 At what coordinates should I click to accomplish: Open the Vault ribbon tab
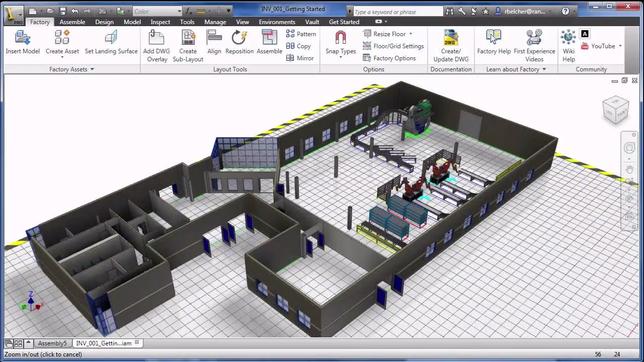click(x=312, y=22)
